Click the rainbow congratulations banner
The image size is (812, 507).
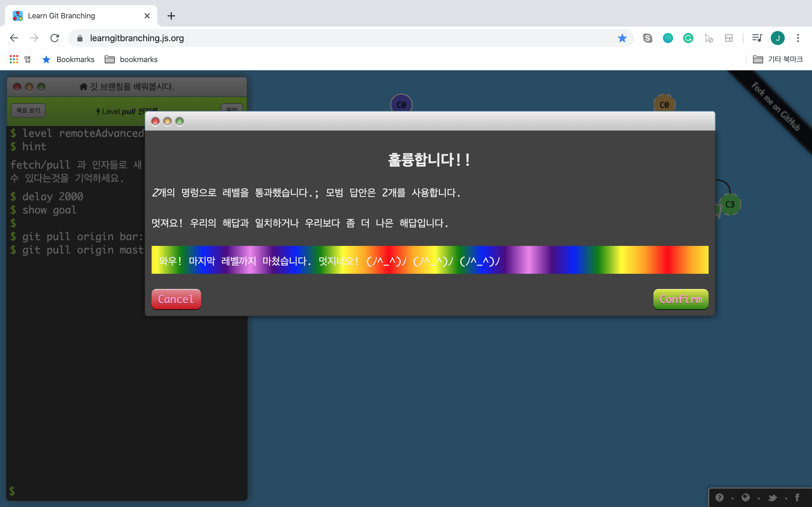[429, 260]
